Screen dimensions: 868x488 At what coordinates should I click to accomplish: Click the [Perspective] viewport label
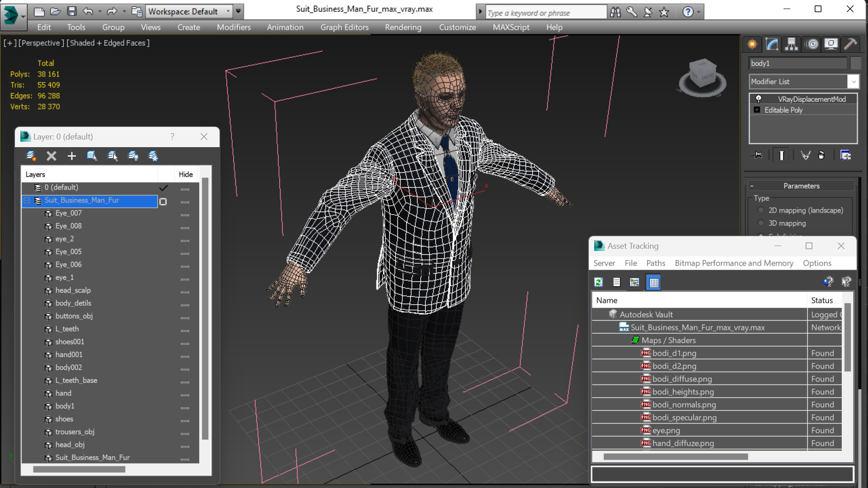point(41,43)
